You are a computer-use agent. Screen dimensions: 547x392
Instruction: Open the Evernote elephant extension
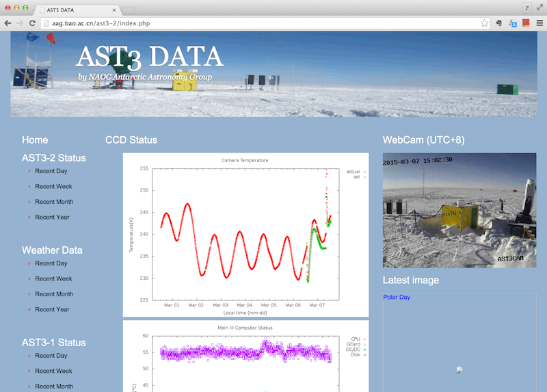(x=499, y=23)
